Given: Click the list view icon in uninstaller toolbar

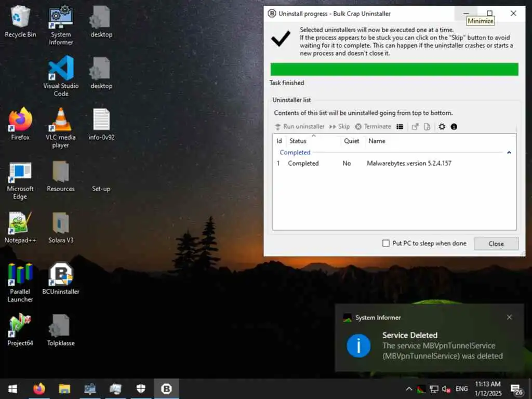Looking at the screenshot, I should click(400, 127).
